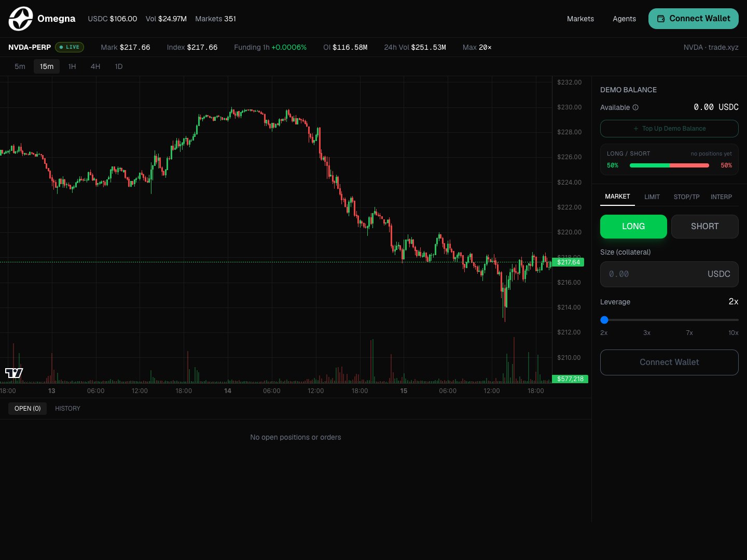
Task: Select the 1D timeframe
Action: 119,66
